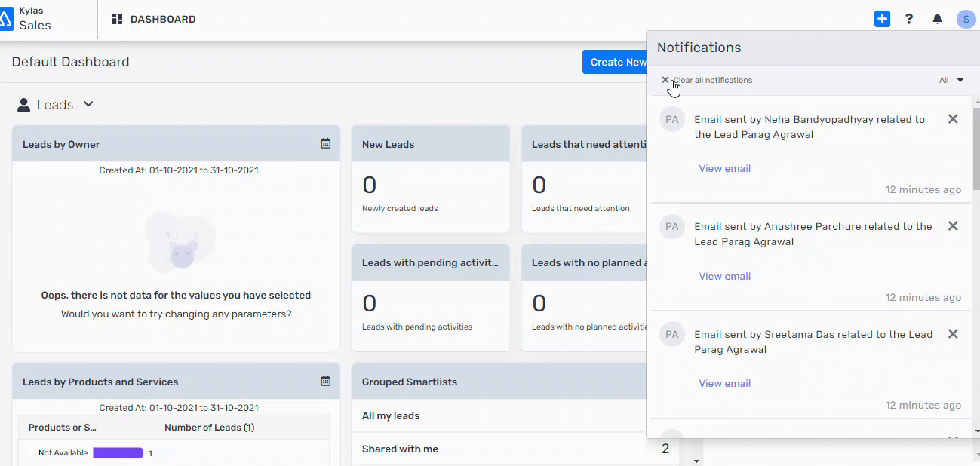Viewport: 980px width, 466px height.
Task: Click the dashboard scrollbar down arrow
Action: click(697, 461)
